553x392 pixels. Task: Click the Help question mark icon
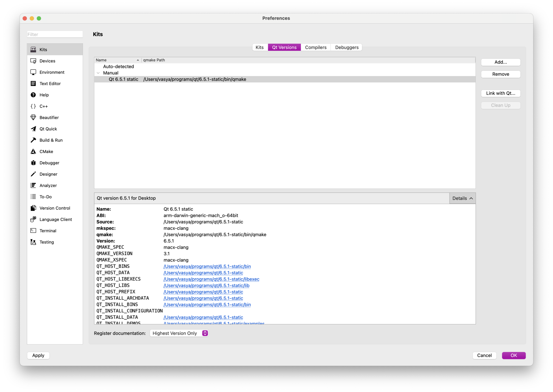coord(33,95)
